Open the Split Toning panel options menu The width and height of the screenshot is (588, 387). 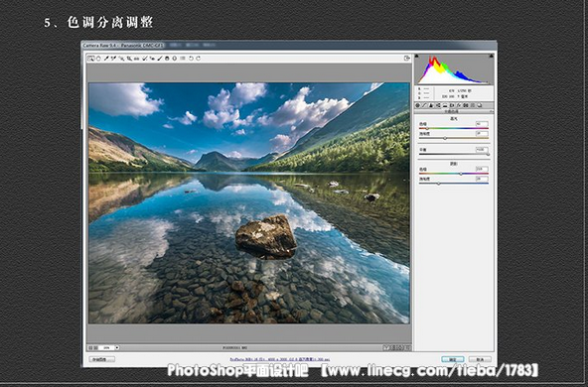[492, 111]
